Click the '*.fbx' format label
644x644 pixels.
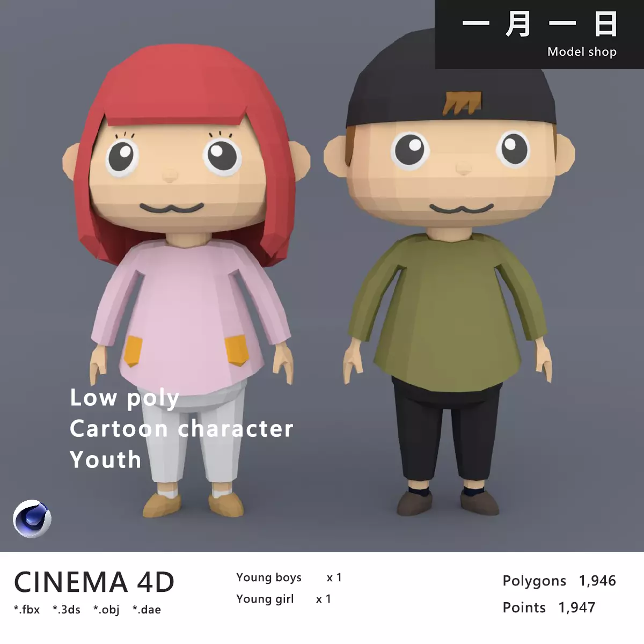coord(27,610)
